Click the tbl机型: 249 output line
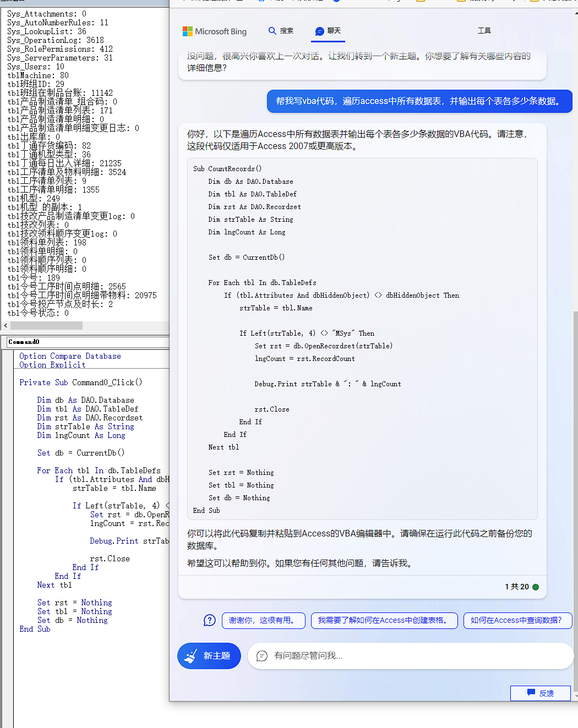This screenshot has height=728, width=578. coord(34,198)
